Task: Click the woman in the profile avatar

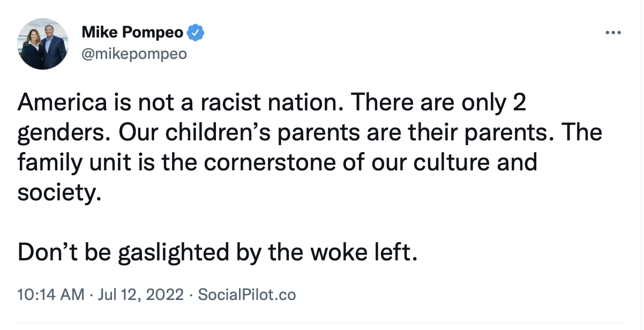Action: point(33,48)
